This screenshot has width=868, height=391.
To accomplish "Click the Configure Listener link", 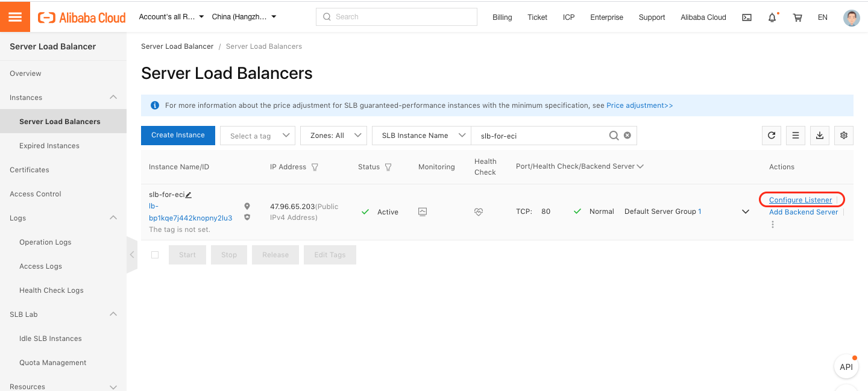I will pos(800,200).
